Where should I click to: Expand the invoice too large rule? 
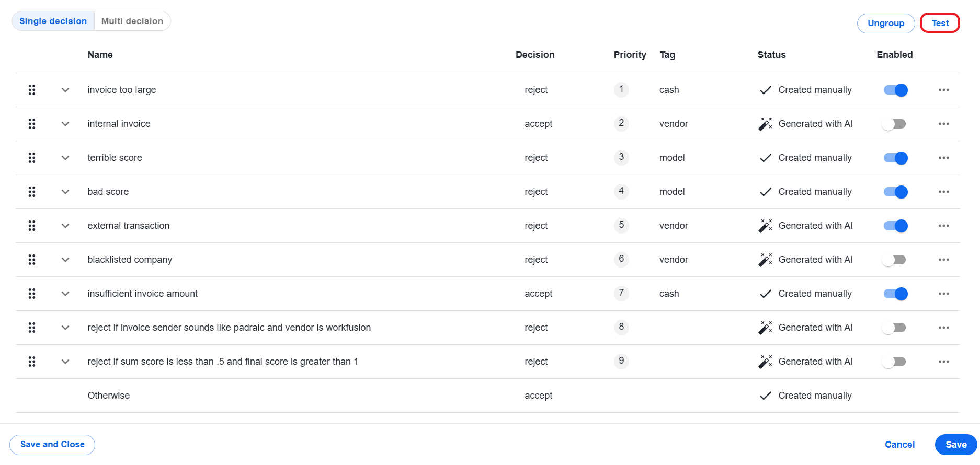65,90
